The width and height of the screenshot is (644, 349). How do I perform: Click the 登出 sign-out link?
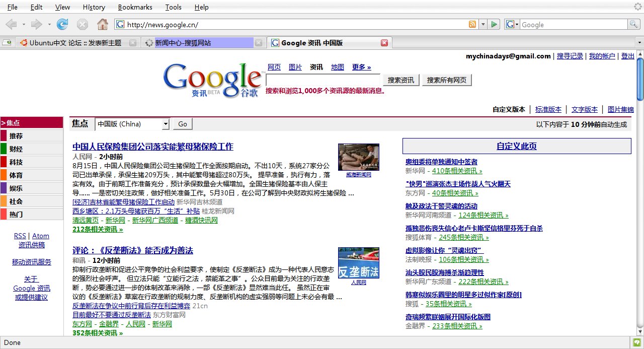(x=628, y=56)
